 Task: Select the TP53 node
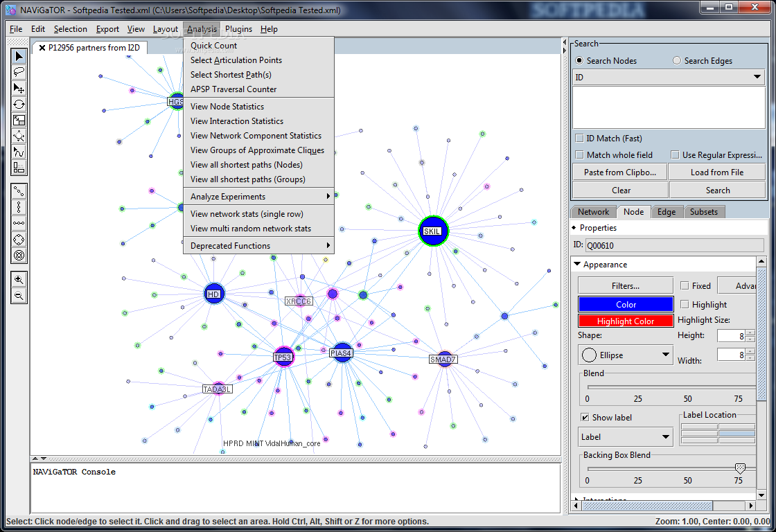coord(283,357)
